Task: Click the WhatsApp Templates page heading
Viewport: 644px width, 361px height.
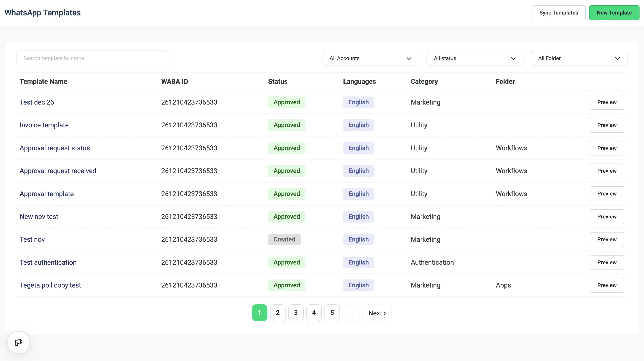Action: pyautogui.click(x=42, y=13)
